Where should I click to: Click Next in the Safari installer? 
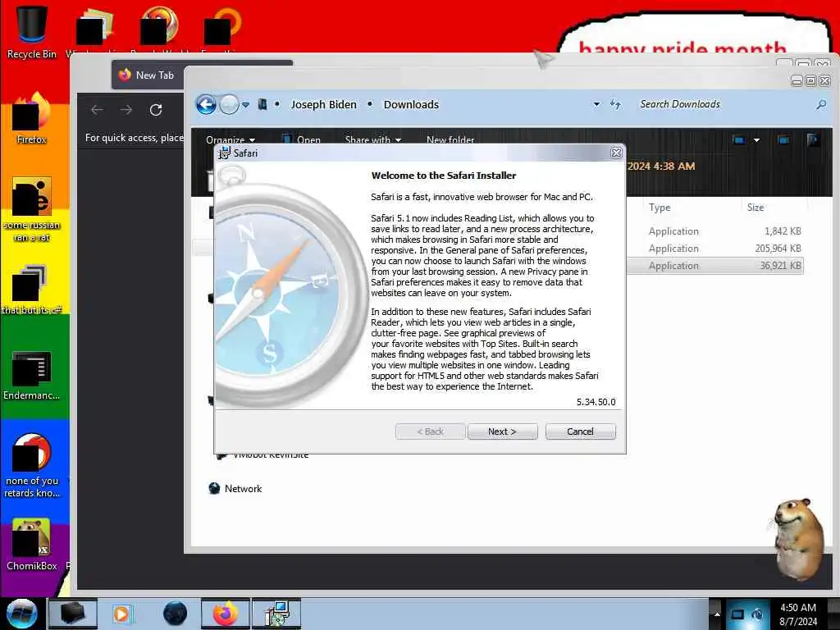502,431
